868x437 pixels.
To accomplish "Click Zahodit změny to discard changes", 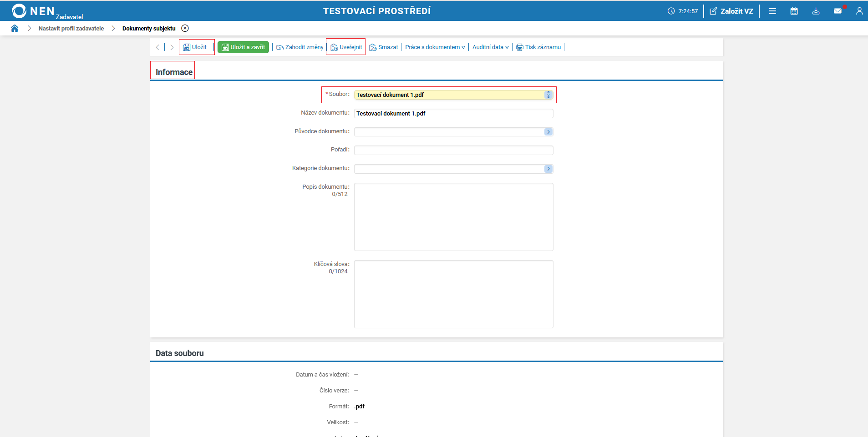I will (x=299, y=47).
